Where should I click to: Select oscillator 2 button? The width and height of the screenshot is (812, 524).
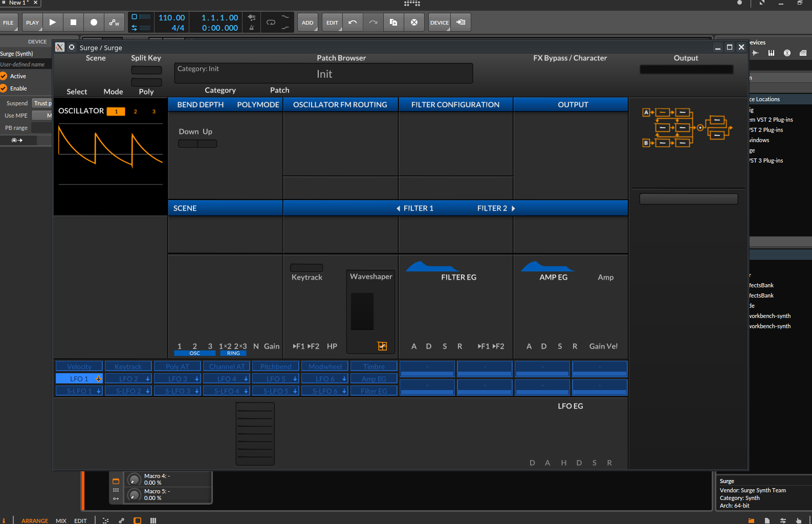pyautogui.click(x=135, y=111)
